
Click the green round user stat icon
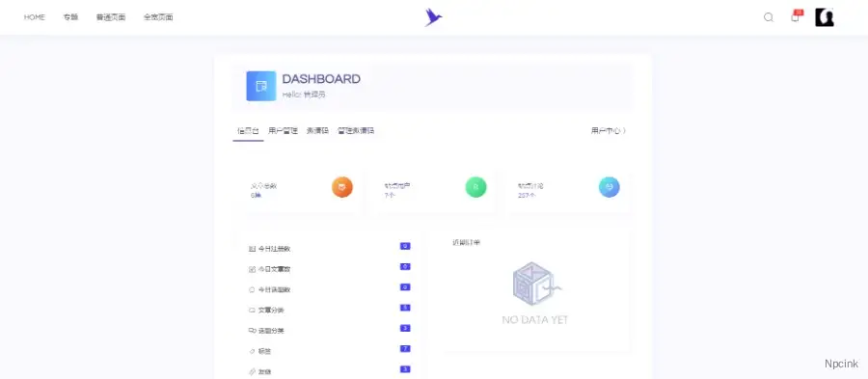(x=475, y=187)
